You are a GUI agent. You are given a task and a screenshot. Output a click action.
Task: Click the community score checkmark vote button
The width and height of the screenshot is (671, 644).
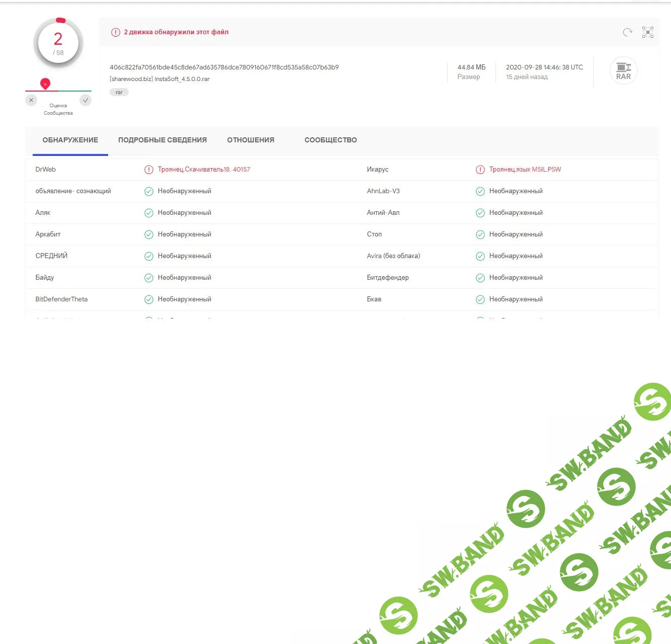(86, 100)
